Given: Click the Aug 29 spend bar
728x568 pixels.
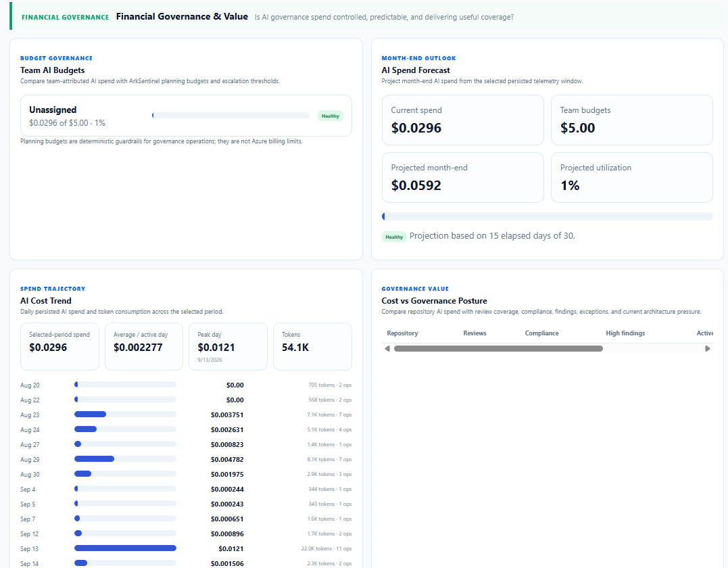Looking at the screenshot, I should click(x=125, y=459).
